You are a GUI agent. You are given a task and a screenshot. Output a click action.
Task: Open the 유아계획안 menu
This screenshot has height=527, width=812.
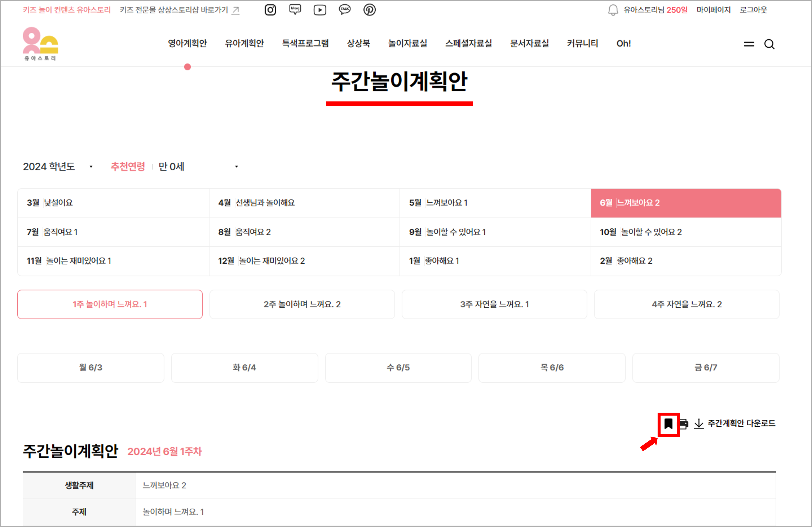point(244,43)
